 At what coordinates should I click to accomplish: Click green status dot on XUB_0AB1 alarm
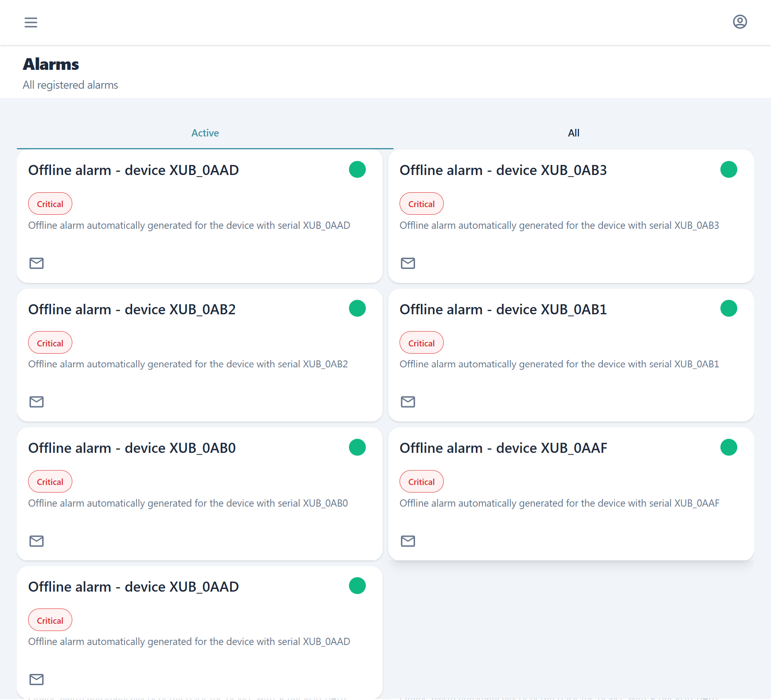(x=728, y=308)
